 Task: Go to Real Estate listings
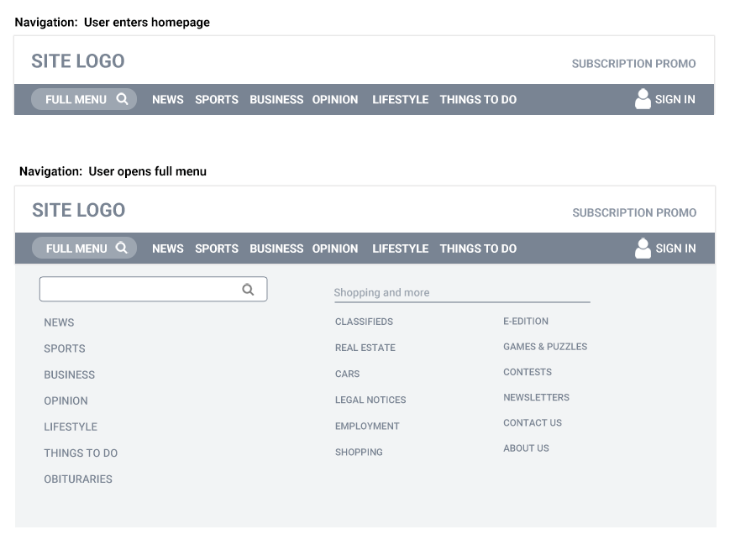pos(365,348)
